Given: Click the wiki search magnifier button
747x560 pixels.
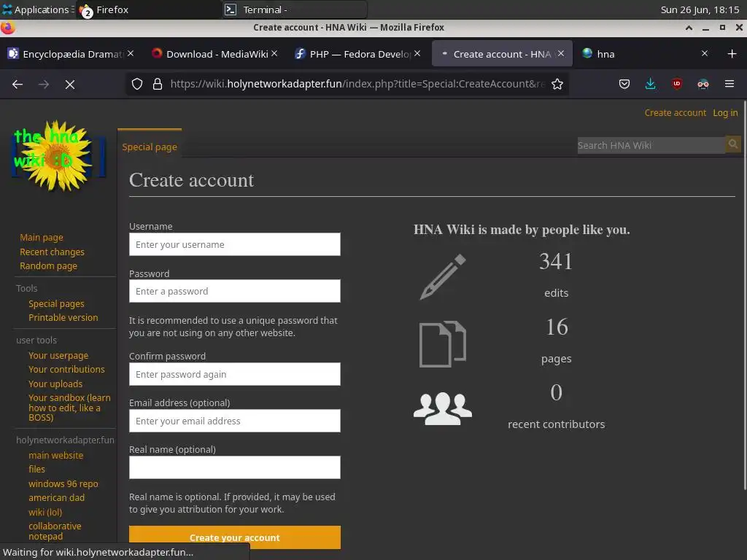Looking at the screenshot, I should click(733, 145).
